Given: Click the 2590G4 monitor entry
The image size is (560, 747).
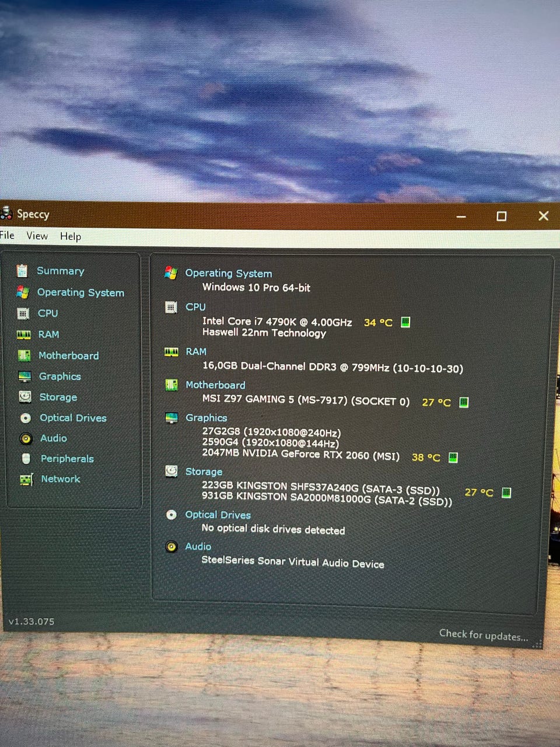Looking at the screenshot, I should click(270, 443).
